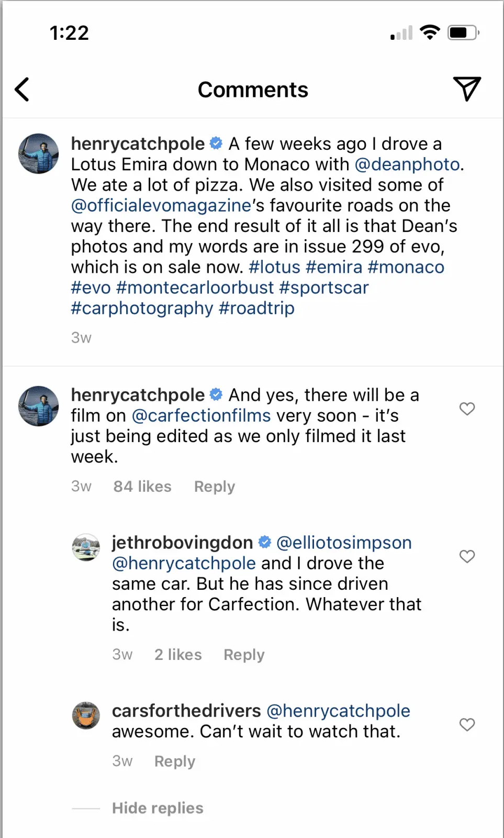504x838 pixels.
Task: View the 84 likes list
Action: click(142, 487)
